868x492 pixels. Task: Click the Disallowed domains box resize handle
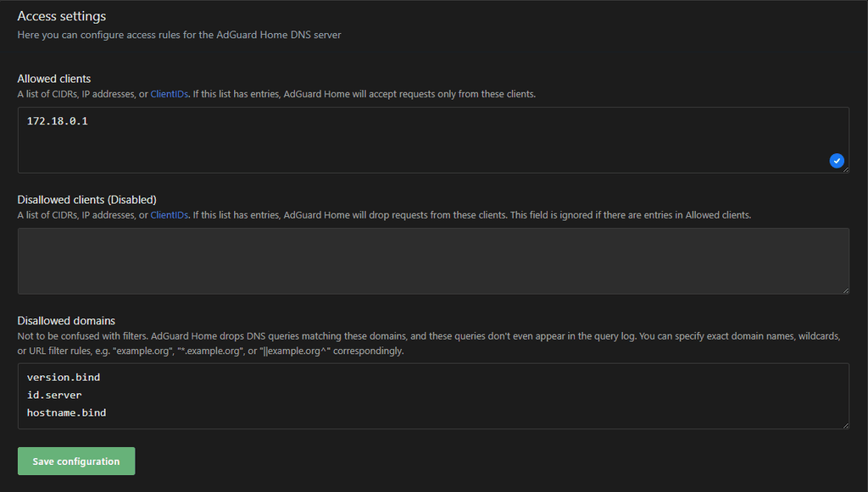[846, 425]
